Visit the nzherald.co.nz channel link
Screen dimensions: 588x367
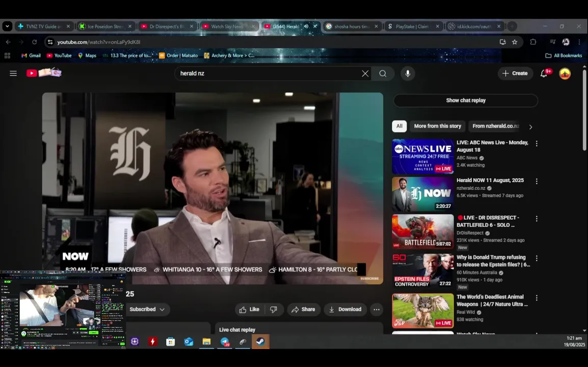click(471, 188)
